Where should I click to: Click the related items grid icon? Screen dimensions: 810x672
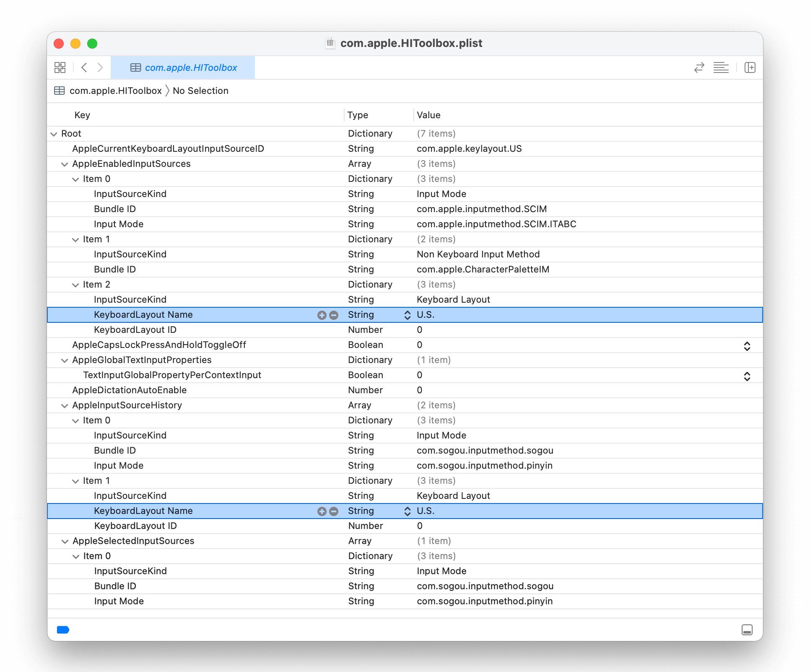[60, 67]
